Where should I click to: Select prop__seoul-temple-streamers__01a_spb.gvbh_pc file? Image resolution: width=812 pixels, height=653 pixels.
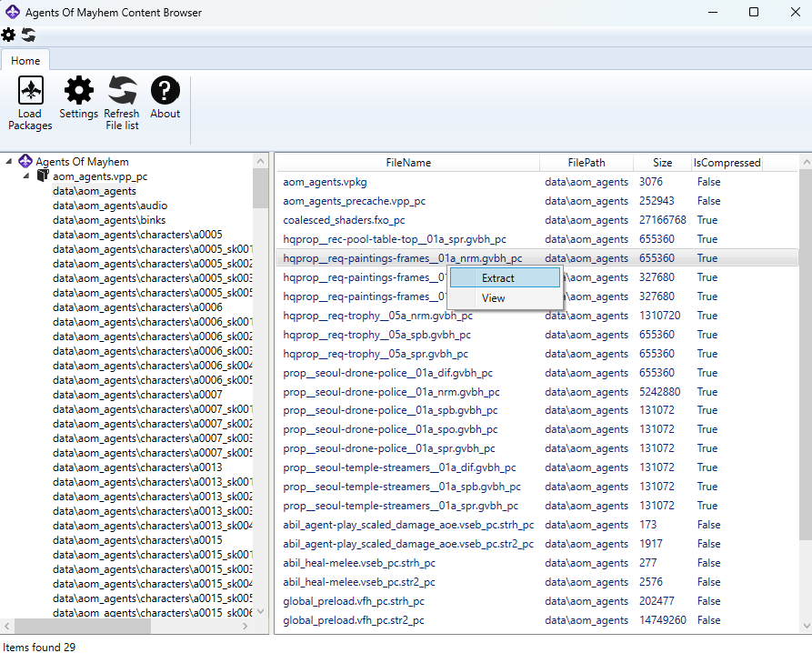(x=537, y=487)
